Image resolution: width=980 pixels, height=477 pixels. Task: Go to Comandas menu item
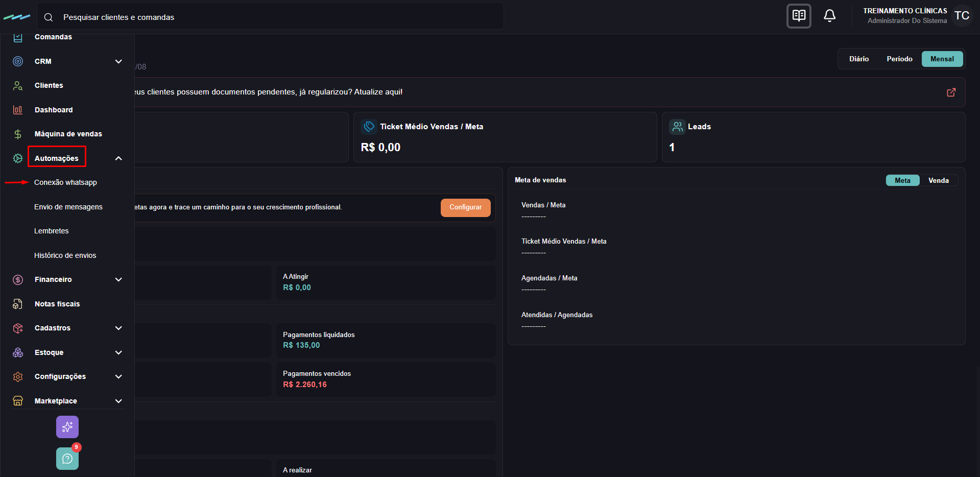pyautogui.click(x=53, y=37)
